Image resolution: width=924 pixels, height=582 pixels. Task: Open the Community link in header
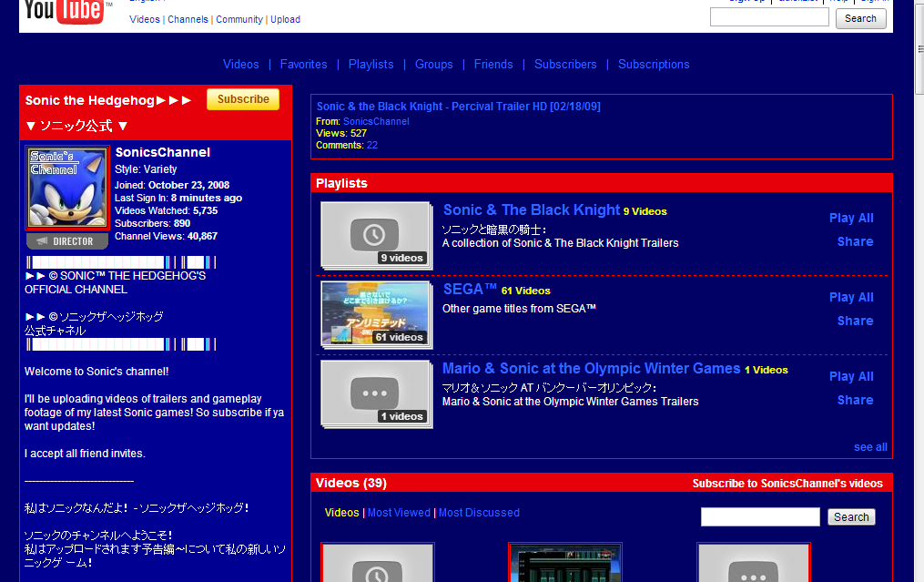pyautogui.click(x=239, y=19)
